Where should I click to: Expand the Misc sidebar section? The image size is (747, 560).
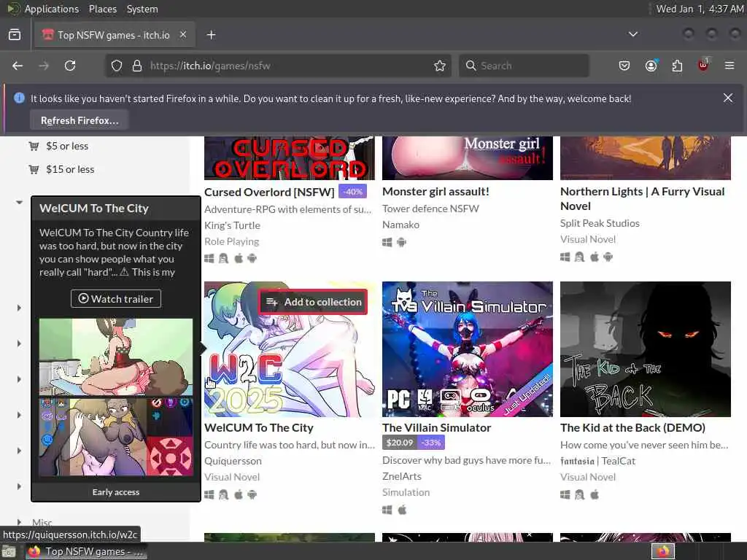point(19,522)
